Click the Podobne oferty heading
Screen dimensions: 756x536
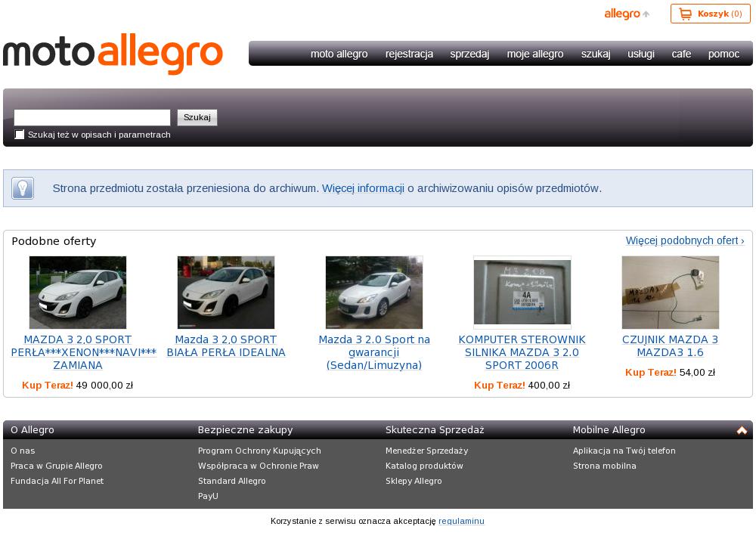point(54,241)
